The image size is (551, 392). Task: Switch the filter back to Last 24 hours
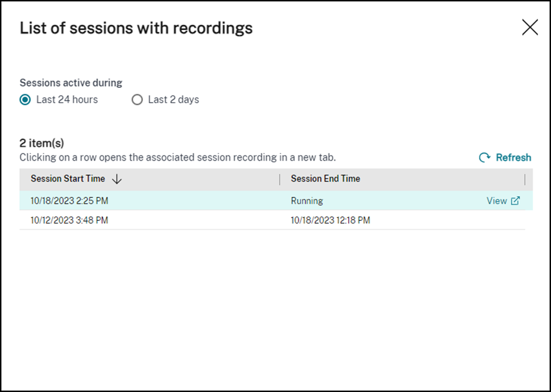(25, 100)
